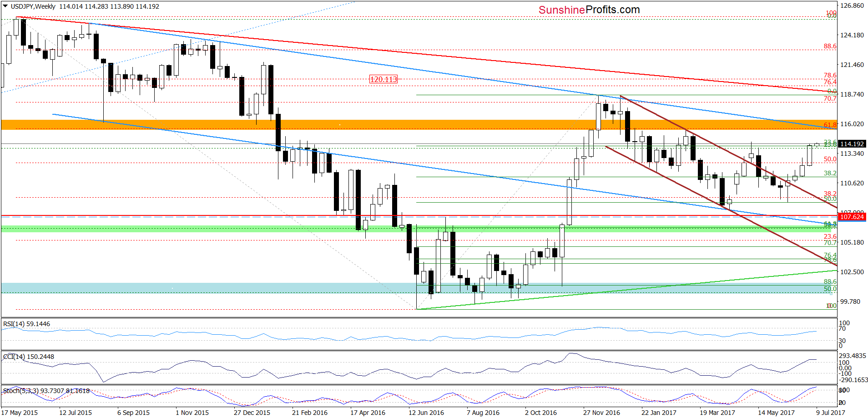Click the 7 Aug 2016 date label

[x=483, y=413]
